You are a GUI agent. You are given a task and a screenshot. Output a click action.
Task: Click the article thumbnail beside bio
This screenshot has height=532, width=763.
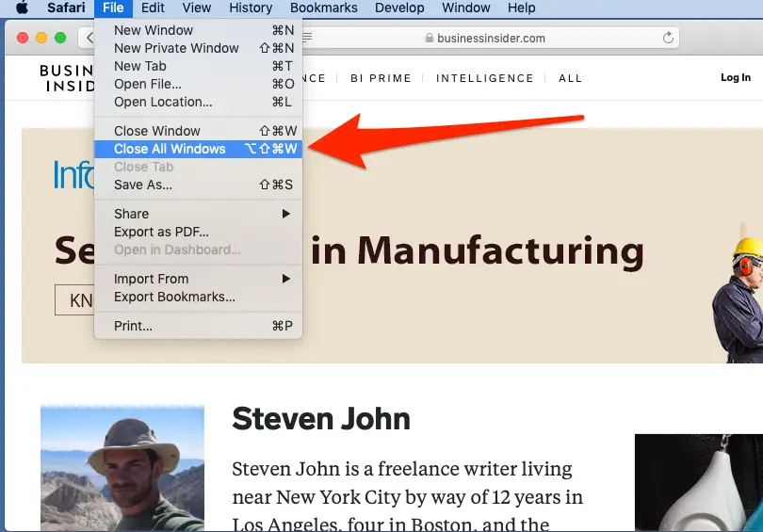click(699, 482)
